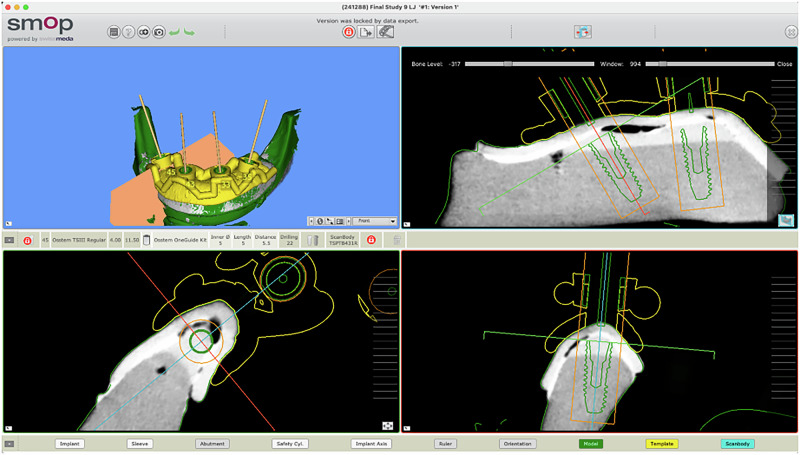This screenshot has height=455, width=800.
Task: Toggle Template visibility yellow button
Action: pos(662,444)
